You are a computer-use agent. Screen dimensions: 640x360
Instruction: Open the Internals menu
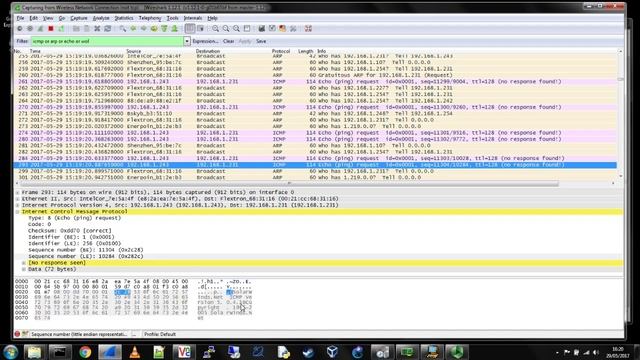193,18
